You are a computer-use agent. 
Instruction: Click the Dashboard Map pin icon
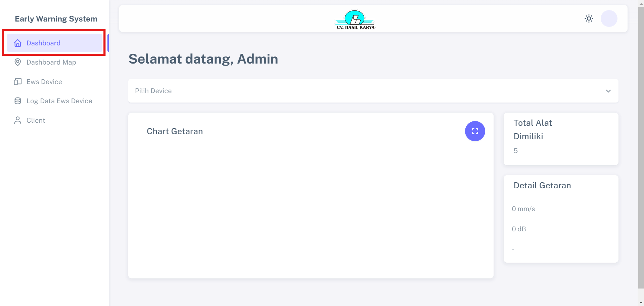(18, 62)
